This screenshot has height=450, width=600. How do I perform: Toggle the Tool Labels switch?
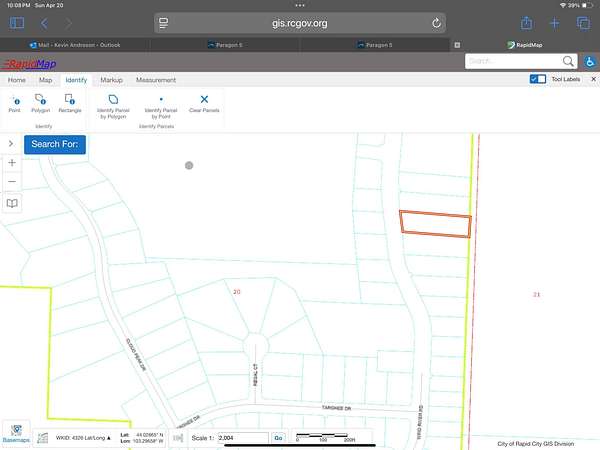[538, 79]
